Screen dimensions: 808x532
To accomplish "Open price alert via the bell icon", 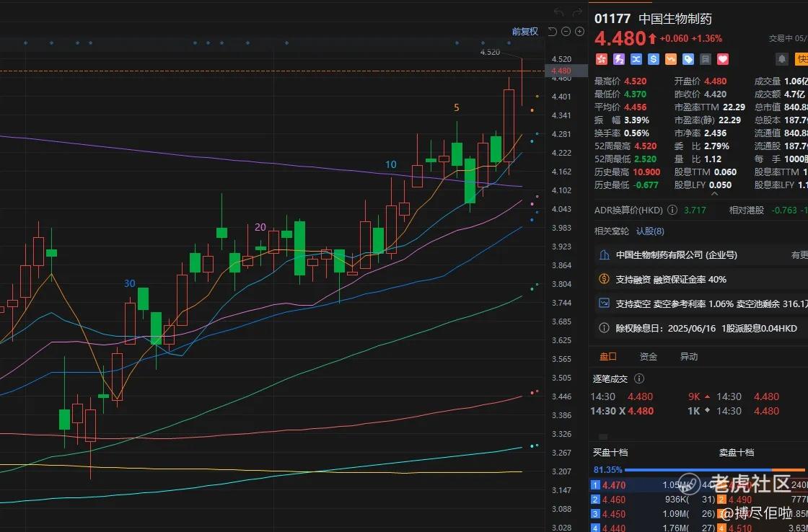I will coord(782,59).
